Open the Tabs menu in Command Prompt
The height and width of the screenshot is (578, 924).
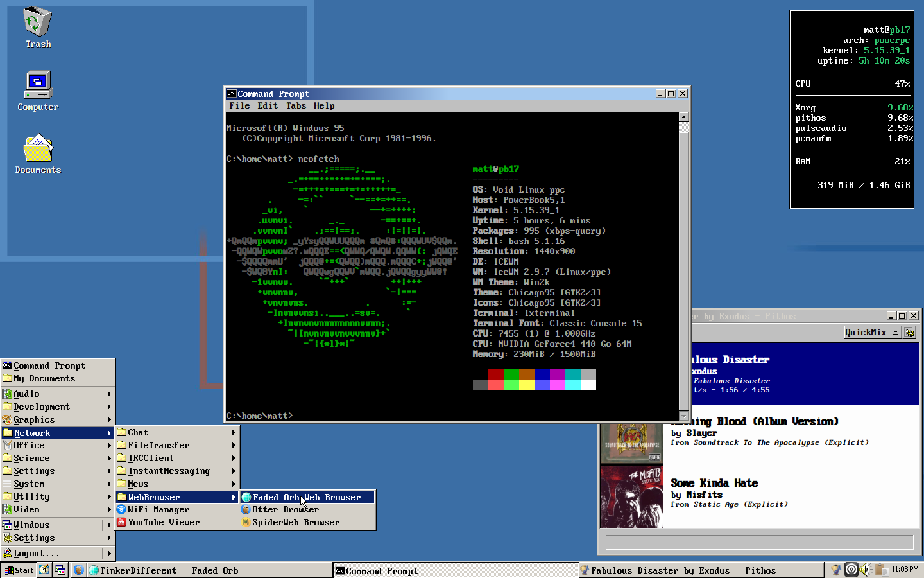click(296, 106)
